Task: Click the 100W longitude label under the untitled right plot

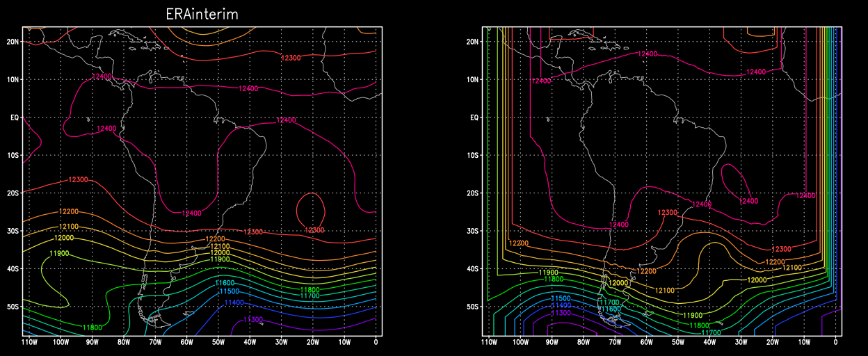Action: pyautogui.click(x=520, y=342)
